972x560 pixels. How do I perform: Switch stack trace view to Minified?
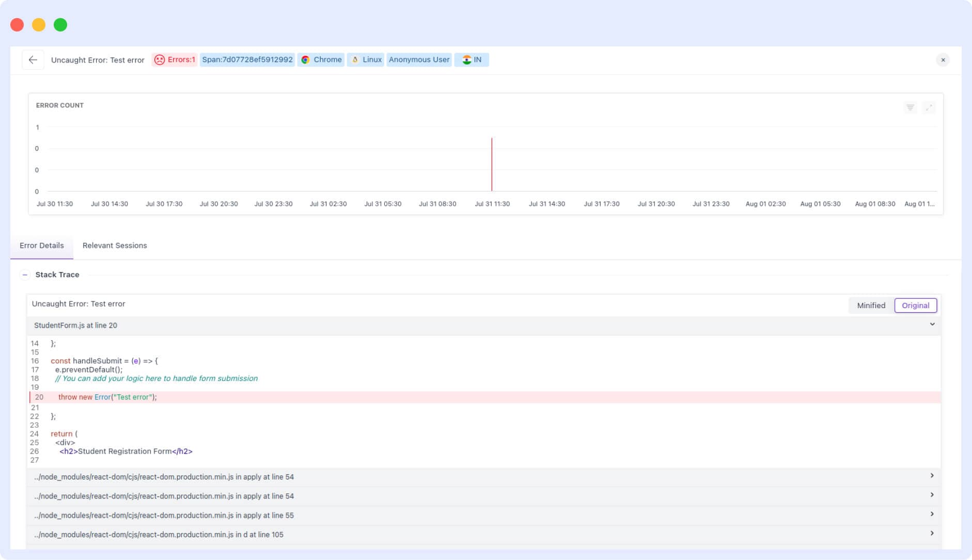pos(871,305)
